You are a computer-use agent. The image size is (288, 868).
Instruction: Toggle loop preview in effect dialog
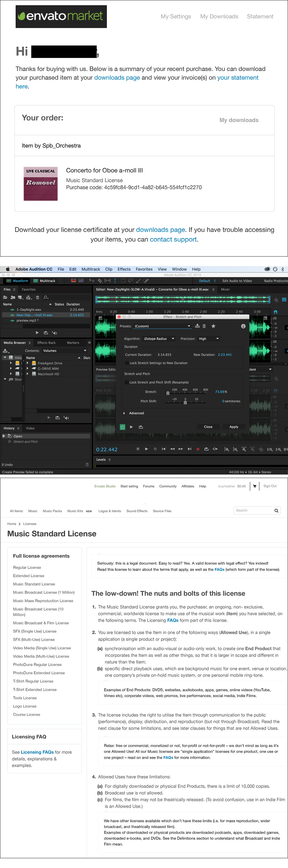pyautogui.click(x=141, y=427)
